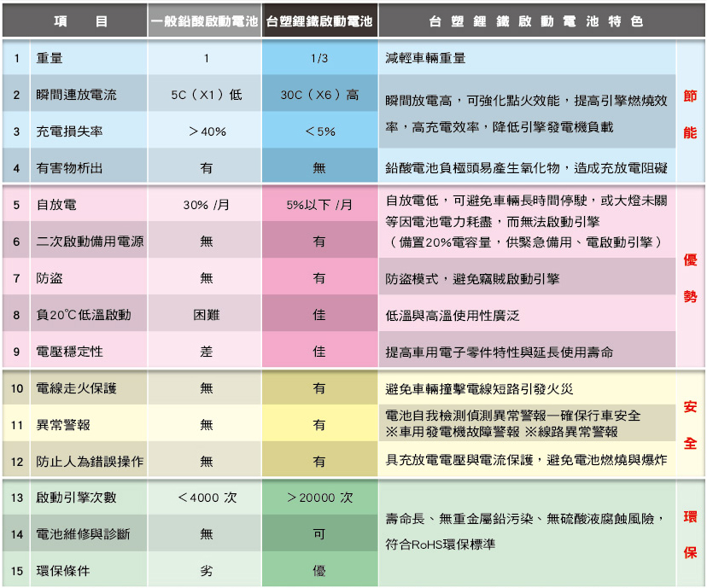Viewport: 707px width, 588px height.
Task: Click the red category label '環保'
Action: click(690, 534)
